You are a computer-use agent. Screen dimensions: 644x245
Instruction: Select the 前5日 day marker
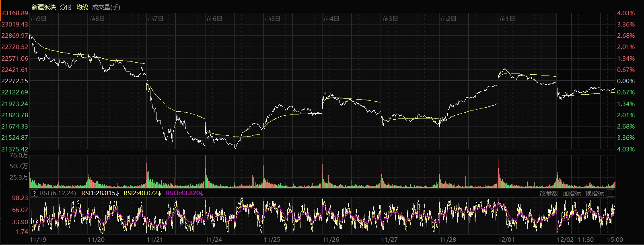273,19
